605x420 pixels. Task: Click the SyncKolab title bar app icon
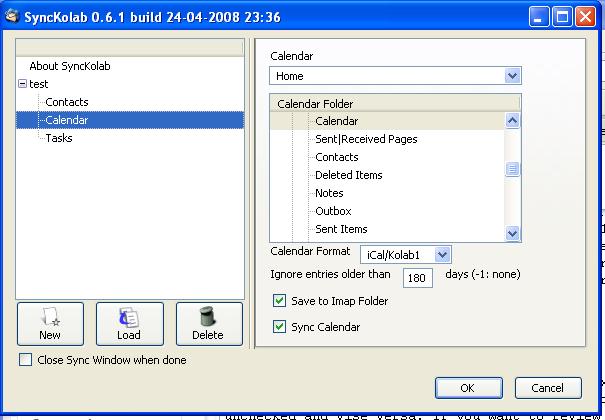click(12, 17)
